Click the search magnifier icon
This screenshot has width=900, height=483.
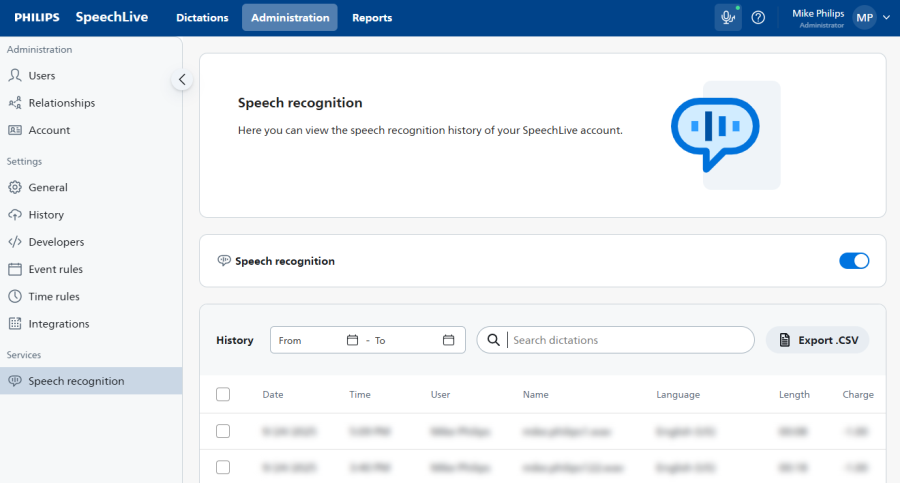tap(493, 340)
